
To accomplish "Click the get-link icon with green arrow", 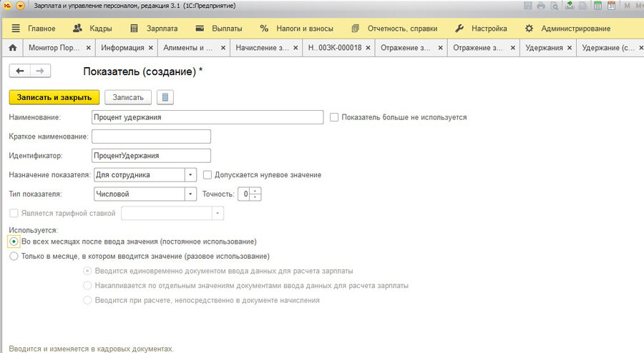I will (x=570, y=6).
